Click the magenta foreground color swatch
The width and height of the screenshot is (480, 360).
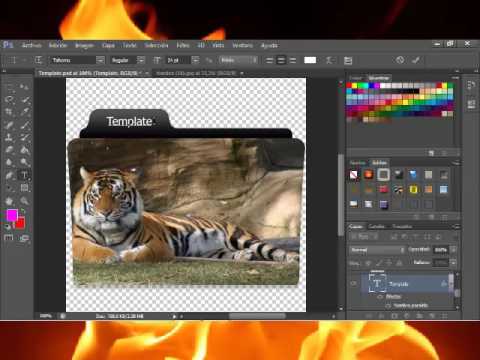(12, 215)
